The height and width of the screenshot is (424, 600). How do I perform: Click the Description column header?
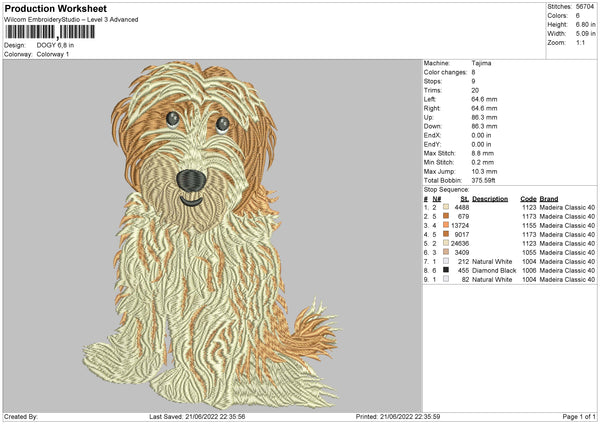coord(490,198)
